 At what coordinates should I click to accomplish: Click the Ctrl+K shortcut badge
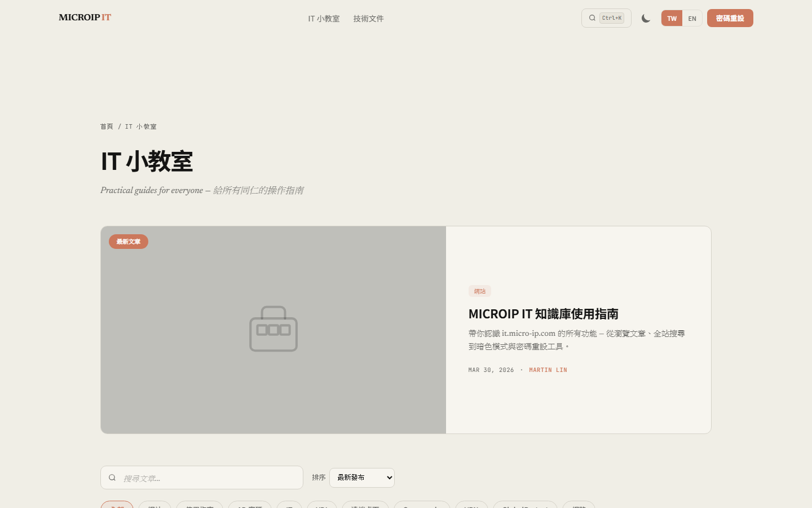coord(612,18)
